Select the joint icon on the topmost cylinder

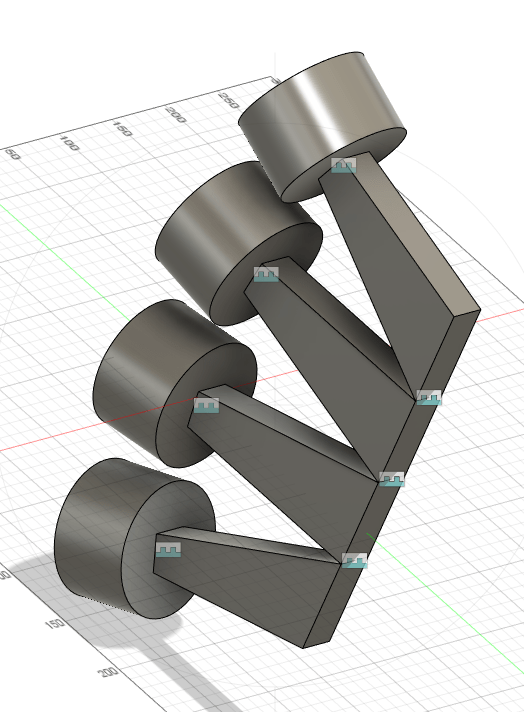pos(344,165)
